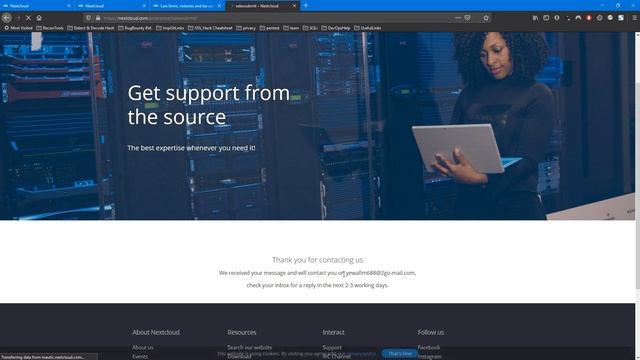This screenshot has height=360, width=640.
Task: Open a new browser tab
Action: tap(306, 6)
